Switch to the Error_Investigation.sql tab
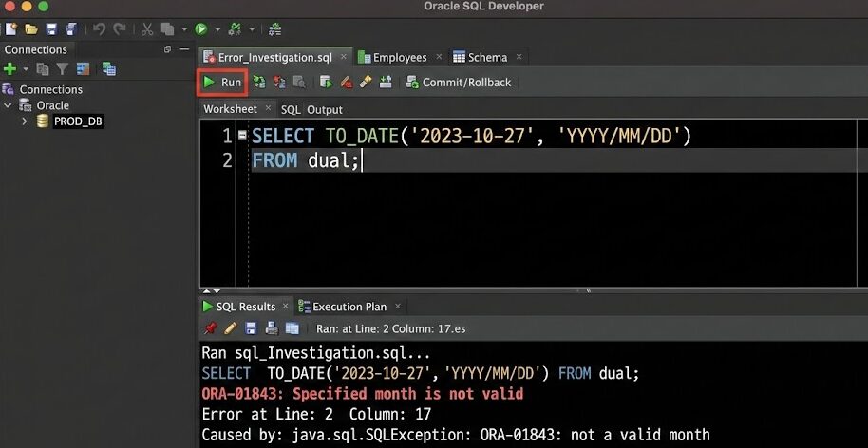This screenshot has width=868, height=448. pos(275,58)
